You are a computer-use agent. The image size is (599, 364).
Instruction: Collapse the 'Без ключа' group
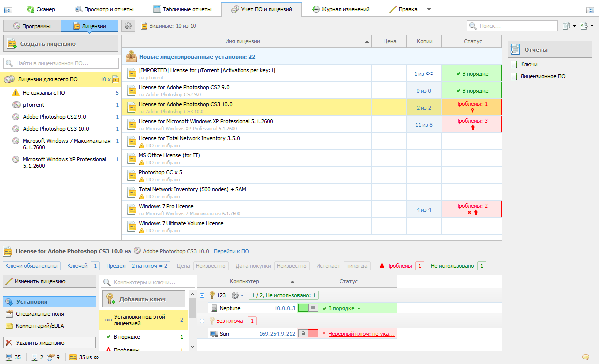tap(202, 321)
